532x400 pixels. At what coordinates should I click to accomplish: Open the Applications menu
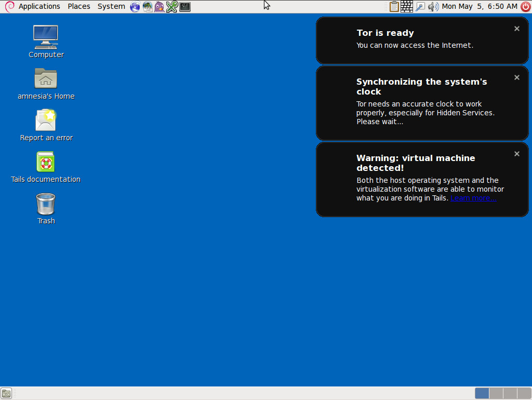click(x=39, y=6)
